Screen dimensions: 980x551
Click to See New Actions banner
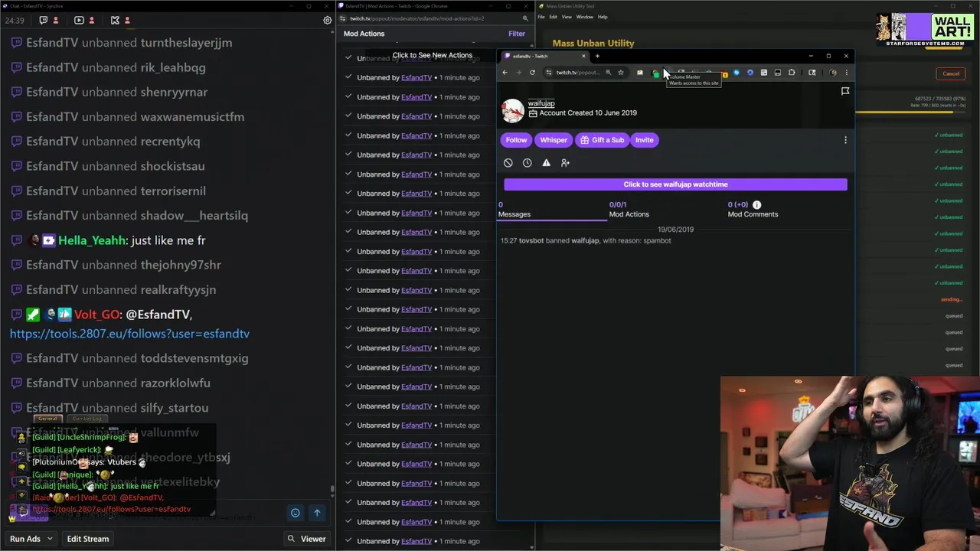pos(433,55)
